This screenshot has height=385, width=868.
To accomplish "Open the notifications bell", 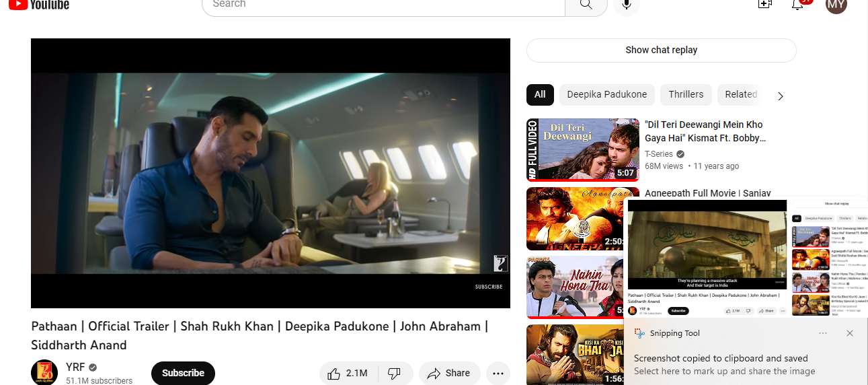I will [798, 4].
